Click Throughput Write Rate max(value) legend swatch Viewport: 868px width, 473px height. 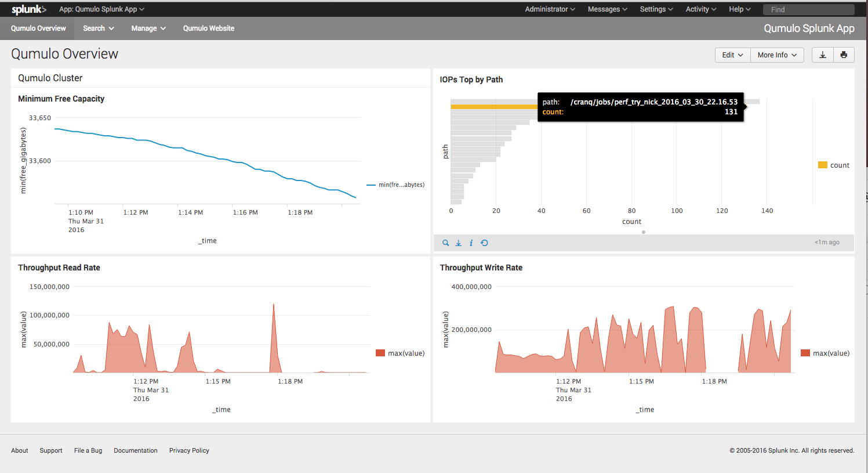point(805,353)
